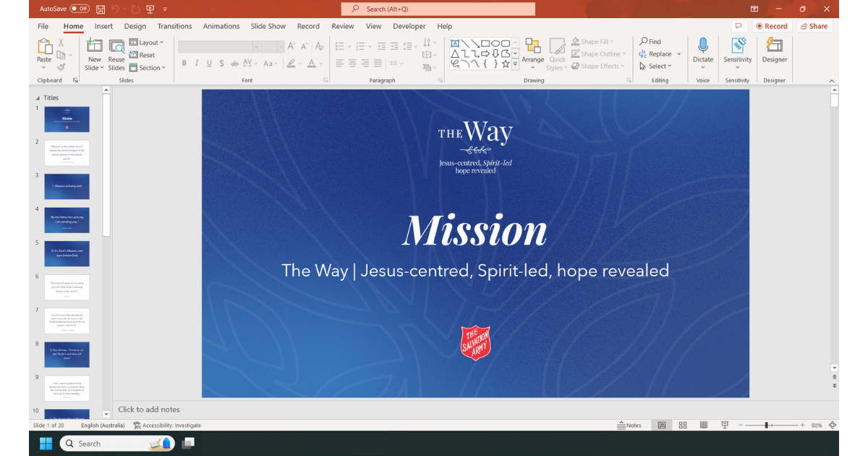Start Slide Show from status bar icon
This screenshot has width=868, height=456.
tap(725, 426)
